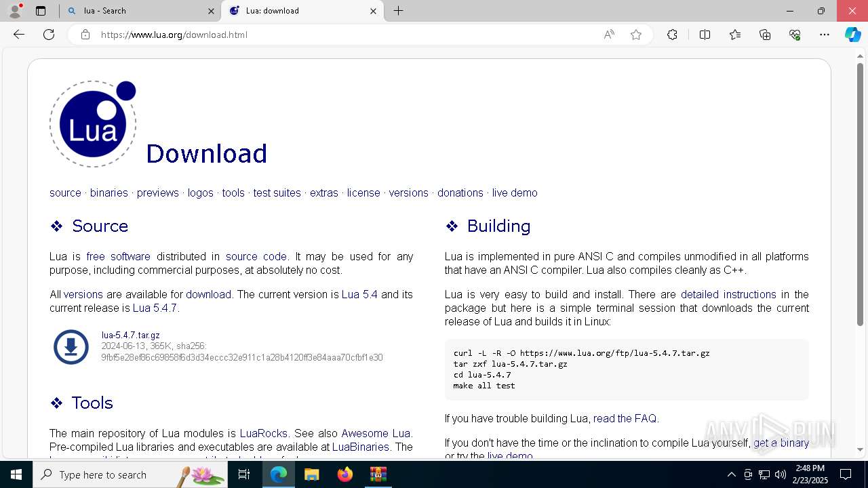This screenshot has width=868, height=488.
Task: Visit the 'Awesome Lua' link
Action: coord(376,434)
